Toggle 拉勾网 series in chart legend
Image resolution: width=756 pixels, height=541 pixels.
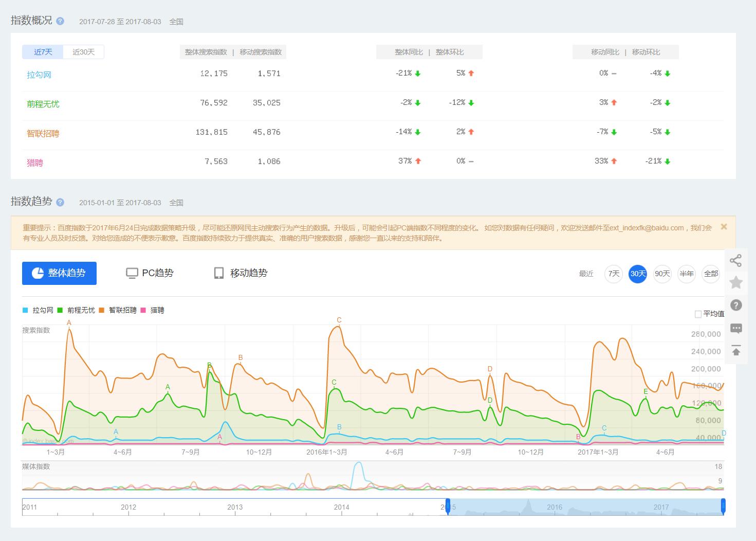click(x=38, y=310)
